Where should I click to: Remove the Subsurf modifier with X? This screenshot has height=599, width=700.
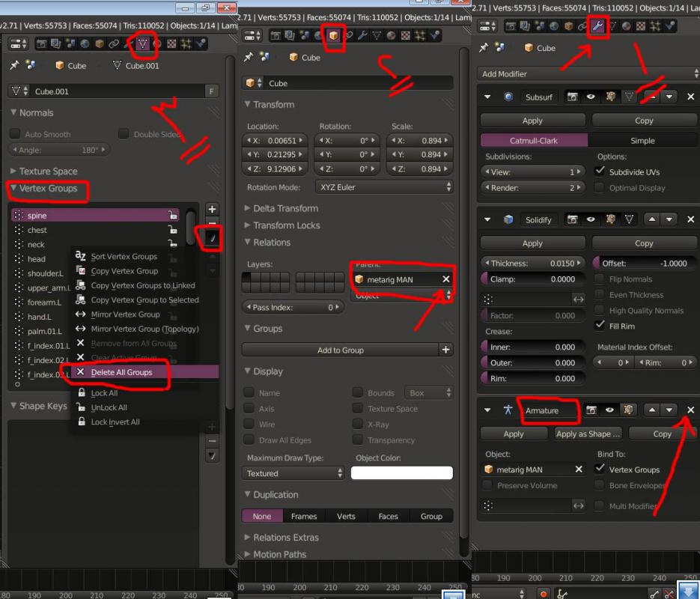690,97
